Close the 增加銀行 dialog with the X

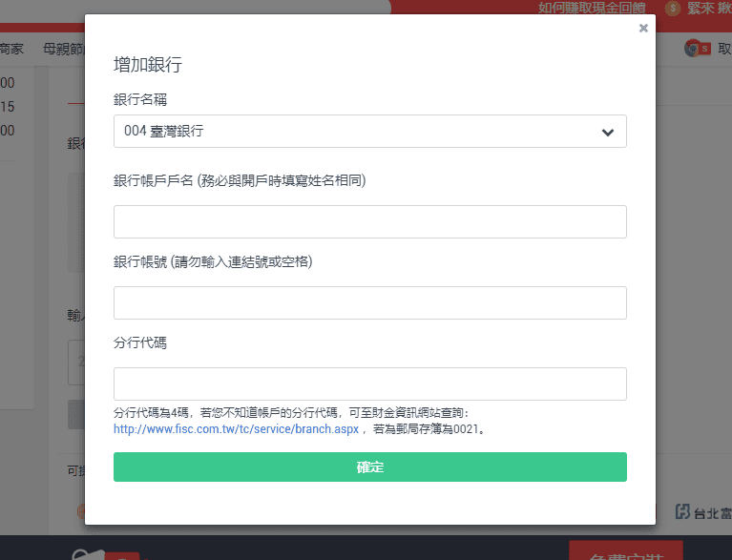(643, 28)
